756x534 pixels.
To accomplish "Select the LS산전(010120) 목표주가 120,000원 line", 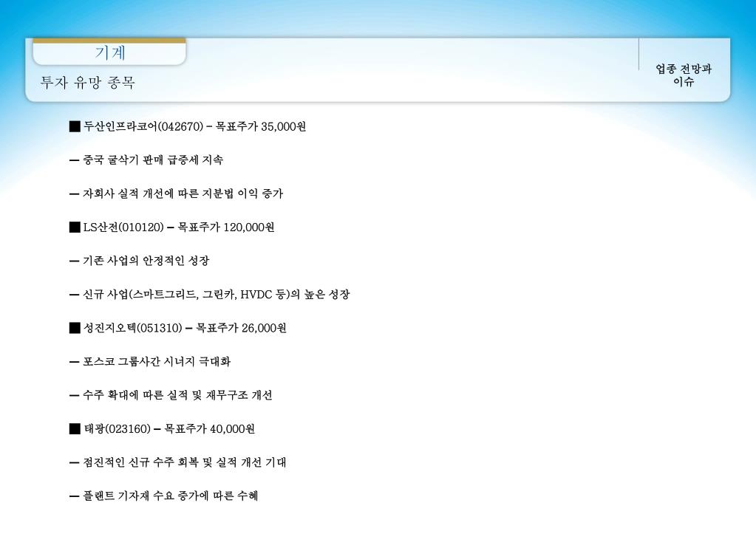I will (171, 227).
